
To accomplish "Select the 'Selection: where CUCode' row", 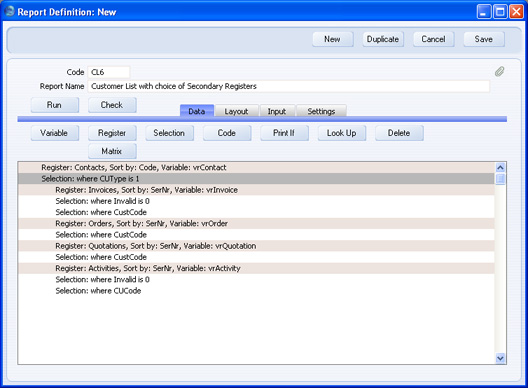I will click(x=256, y=291).
